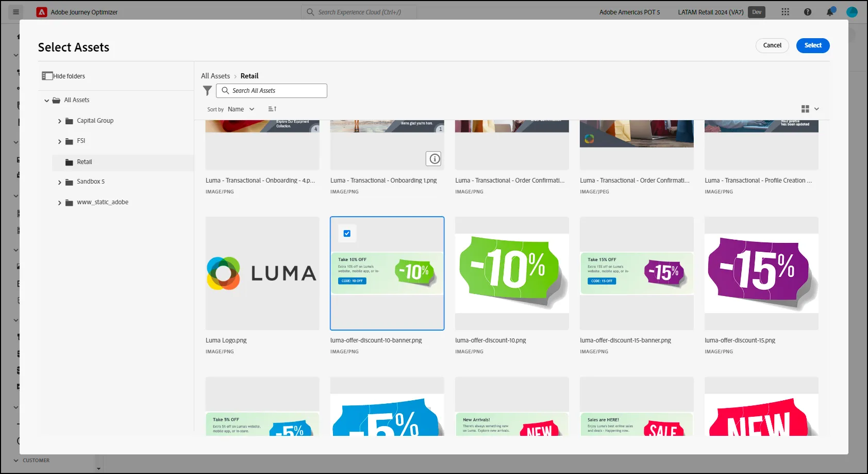Select the Take 5% OFF banner thumbnail
This screenshot has width=868, height=474.
pos(262,406)
